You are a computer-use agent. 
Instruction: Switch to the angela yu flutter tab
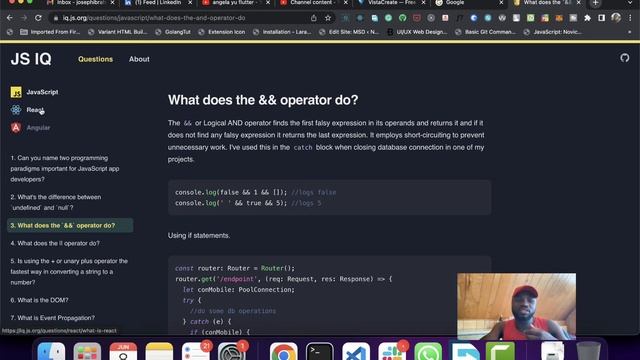point(236,3)
